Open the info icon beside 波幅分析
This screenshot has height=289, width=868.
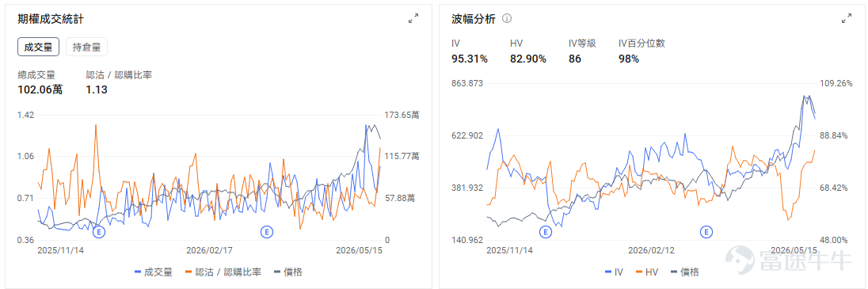pos(507,18)
